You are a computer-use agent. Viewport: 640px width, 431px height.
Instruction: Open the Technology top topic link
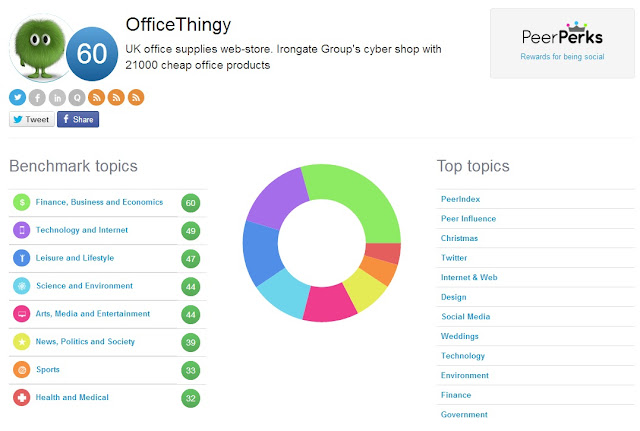[x=463, y=356]
